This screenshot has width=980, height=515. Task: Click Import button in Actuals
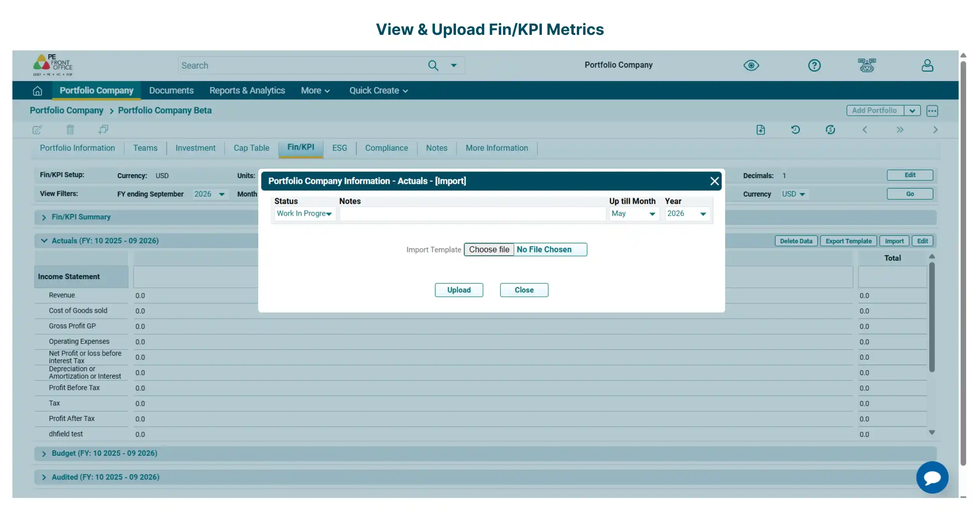pyautogui.click(x=894, y=241)
